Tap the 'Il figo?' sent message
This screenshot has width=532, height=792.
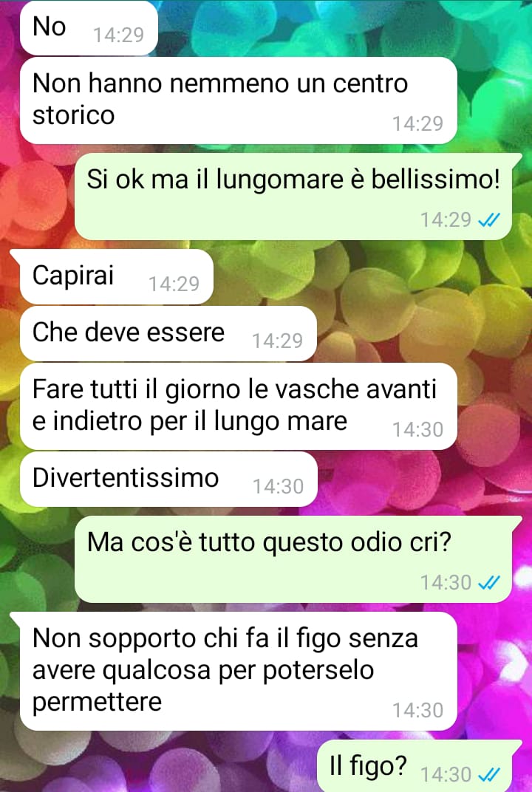click(420, 766)
